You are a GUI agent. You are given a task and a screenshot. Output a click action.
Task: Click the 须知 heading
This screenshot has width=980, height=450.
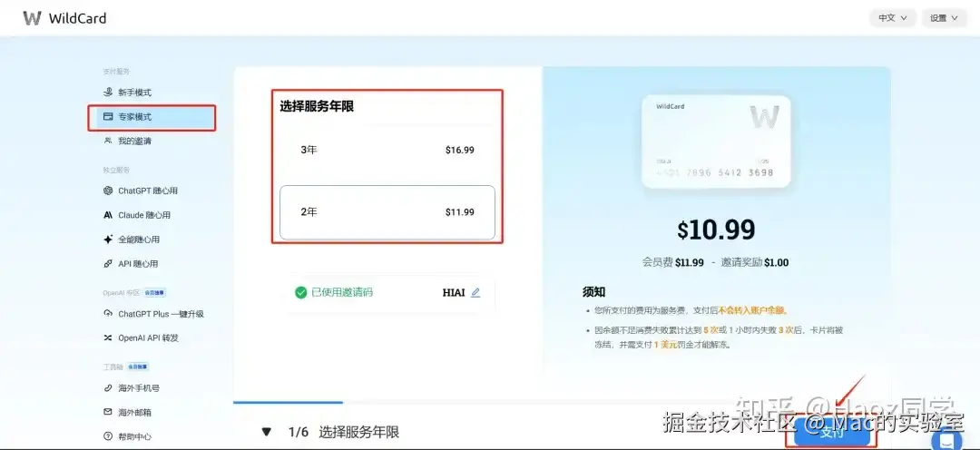click(x=593, y=292)
